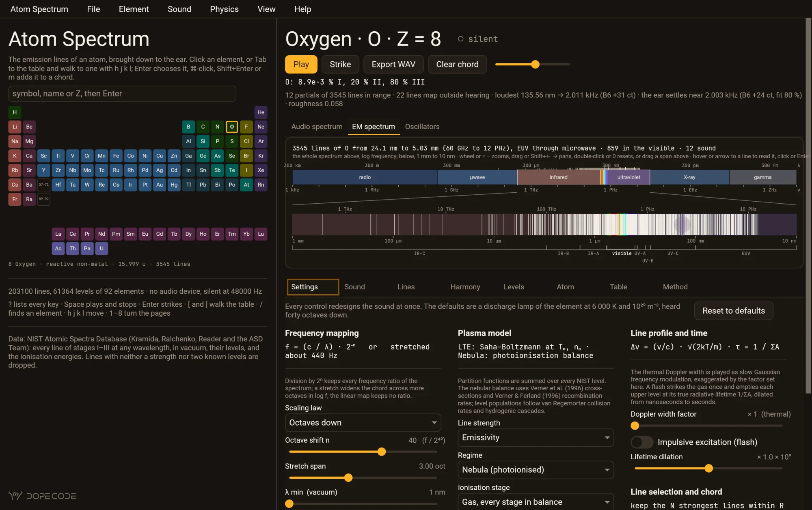Choose the Mercury (Hg) element tile

[174, 185]
